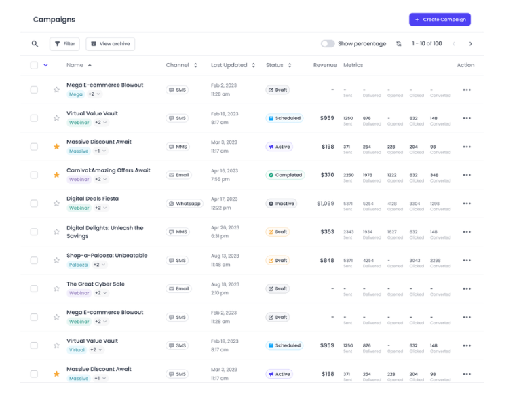Open three-dot actions menu for Digital Deals Fiesta

click(466, 204)
